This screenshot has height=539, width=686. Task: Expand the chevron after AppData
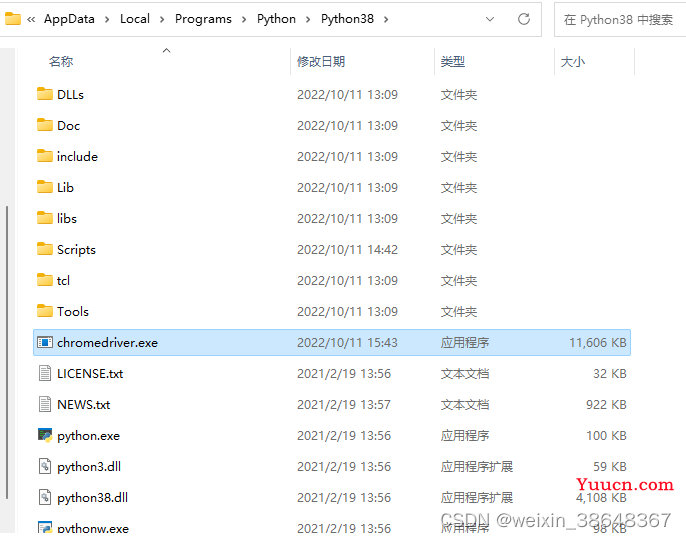click(107, 20)
